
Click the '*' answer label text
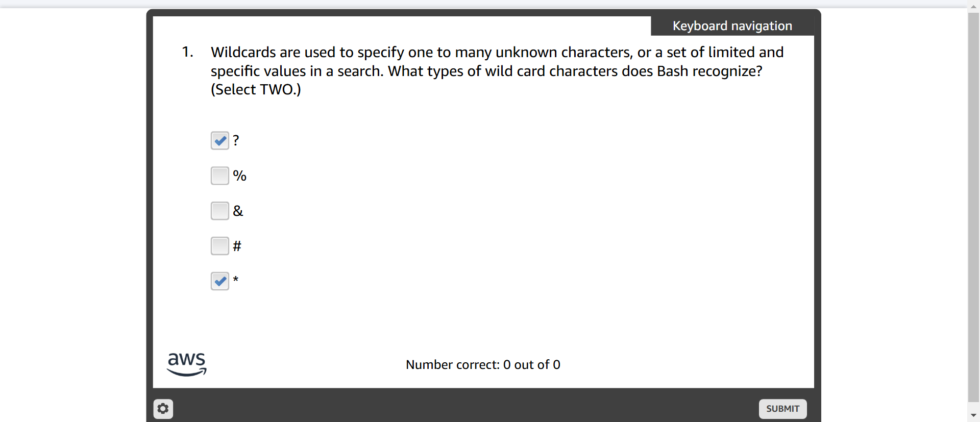tap(236, 279)
